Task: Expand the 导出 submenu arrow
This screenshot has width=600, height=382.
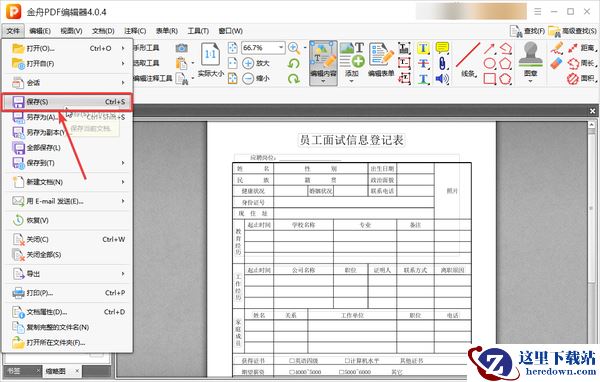Action: (123, 274)
